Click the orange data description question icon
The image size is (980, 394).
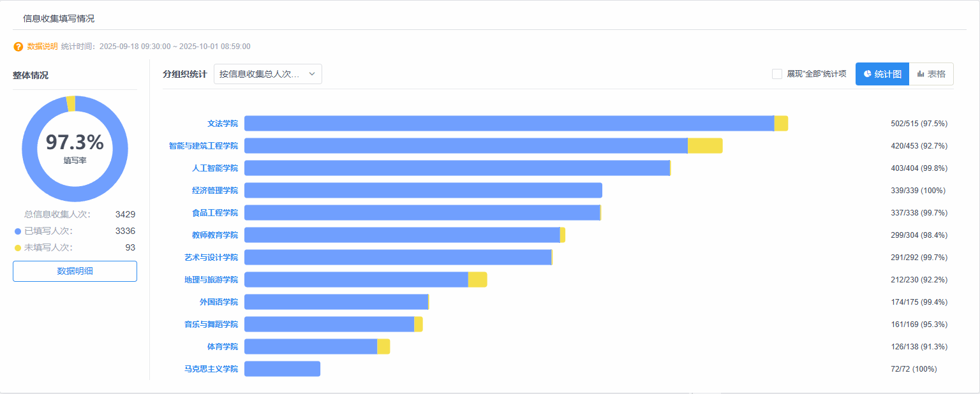(19, 47)
